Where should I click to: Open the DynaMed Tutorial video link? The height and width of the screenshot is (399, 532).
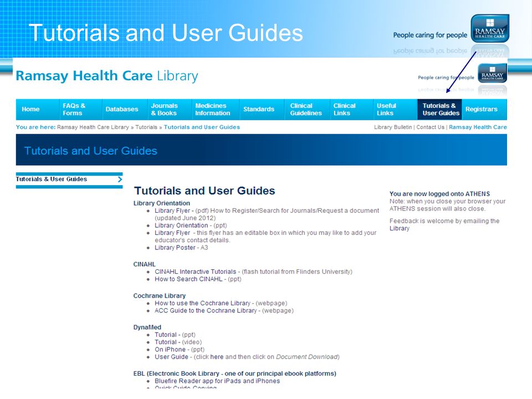click(166, 342)
